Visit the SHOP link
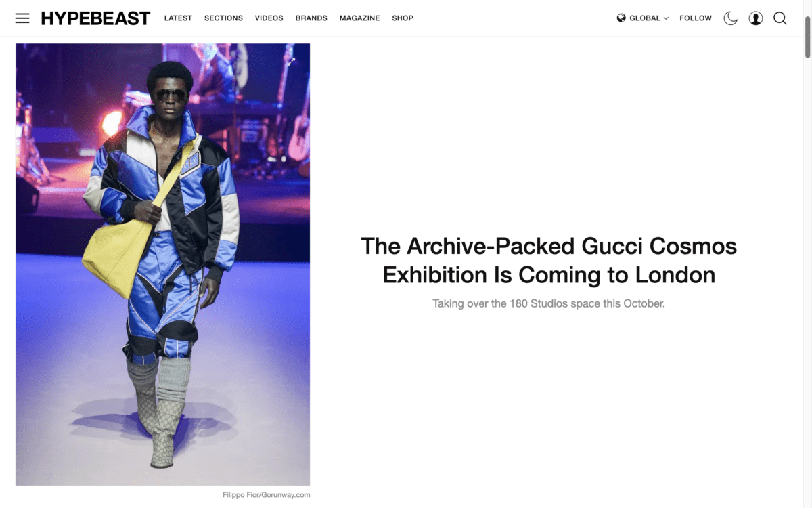The width and height of the screenshot is (812, 508). coord(403,18)
